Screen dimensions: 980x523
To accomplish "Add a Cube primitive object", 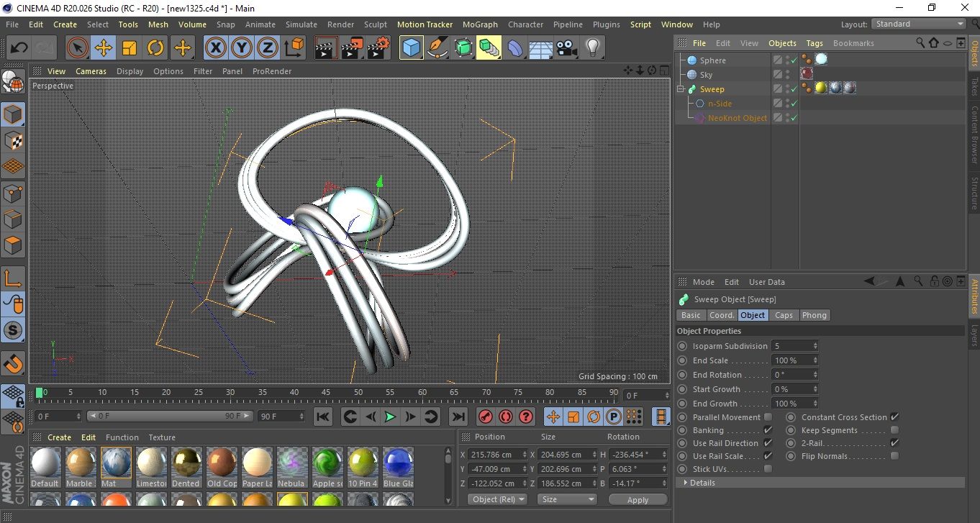I will [x=412, y=48].
